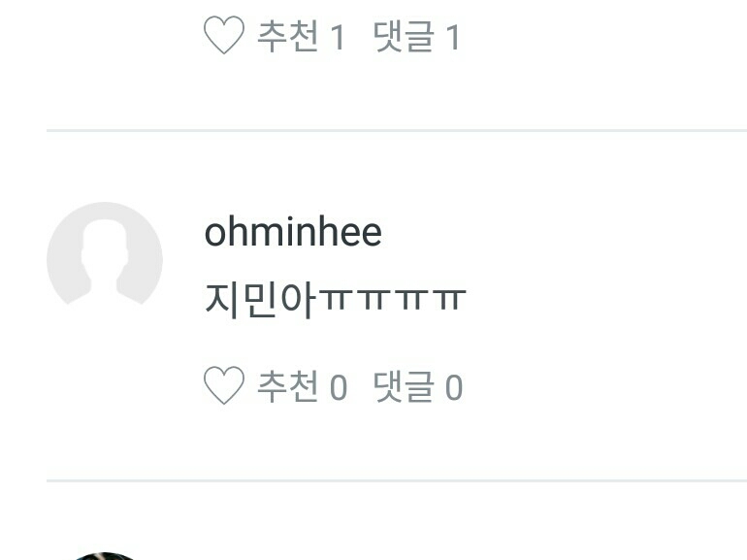Tap the heart icon under ohminhee's comment
Viewport: 747px width, 560px height.
pyautogui.click(x=224, y=385)
